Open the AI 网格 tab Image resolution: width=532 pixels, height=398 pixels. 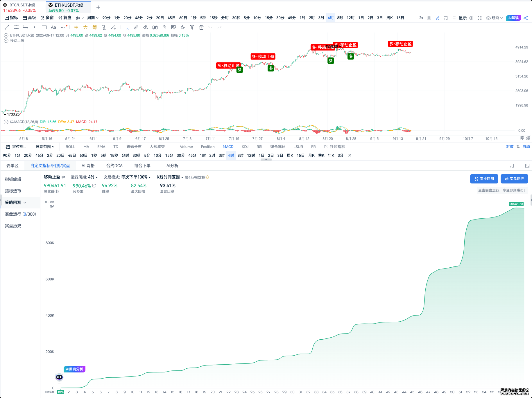[88, 166]
